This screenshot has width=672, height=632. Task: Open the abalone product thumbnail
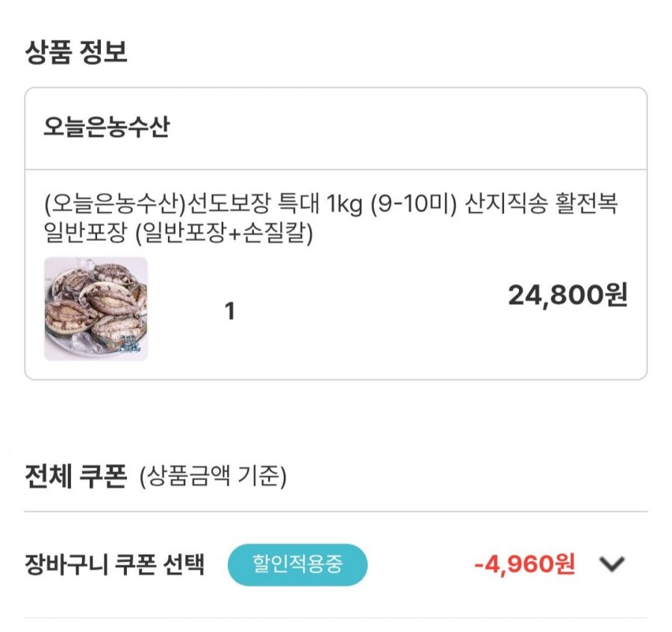click(96, 309)
